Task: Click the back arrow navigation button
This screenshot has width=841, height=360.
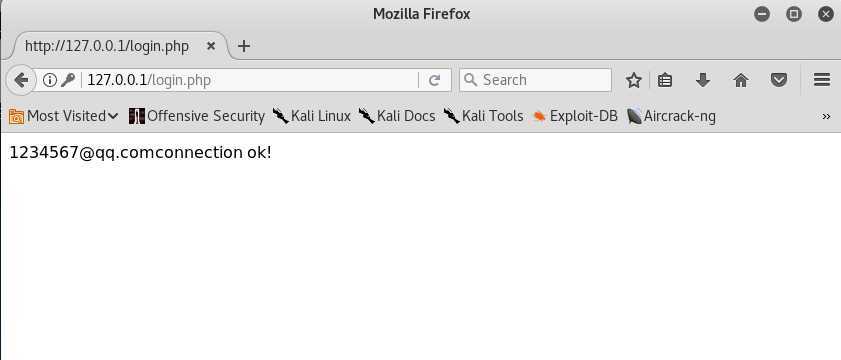Action: click(x=21, y=80)
